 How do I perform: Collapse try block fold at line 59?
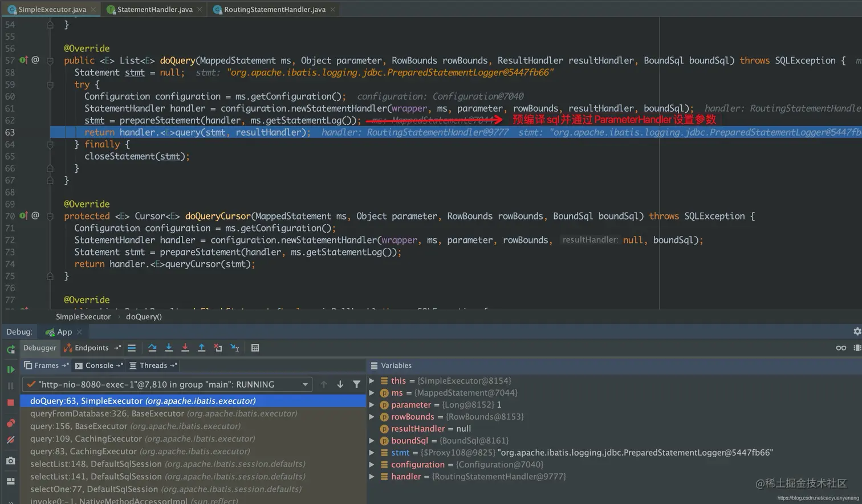pyautogui.click(x=50, y=84)
